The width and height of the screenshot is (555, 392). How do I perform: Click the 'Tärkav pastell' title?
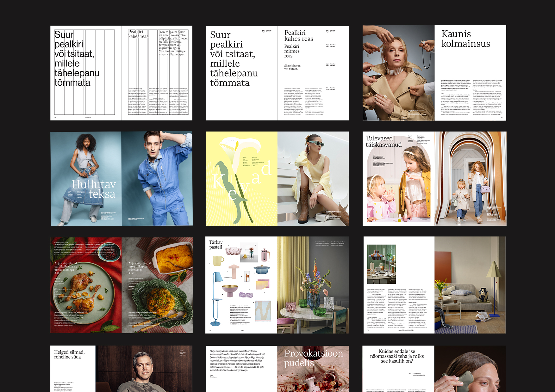216,245
